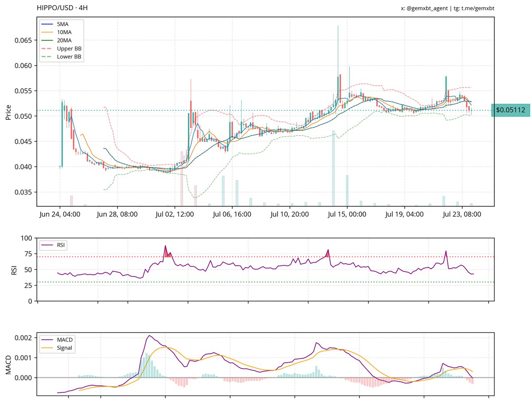The width and height of the screenshot is (532, 403).
Task: Click the 0.040 price axis label
Action: tap(24, 167)
